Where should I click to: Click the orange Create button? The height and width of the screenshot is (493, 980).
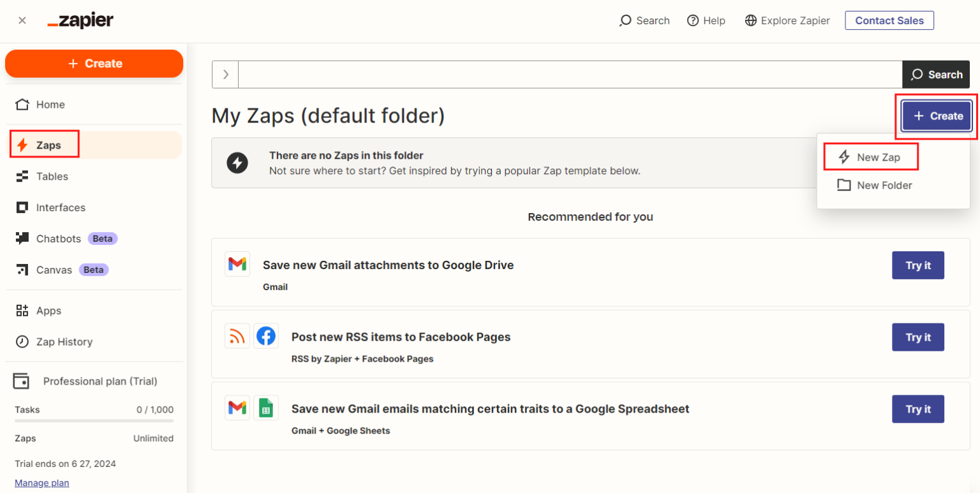pos(94,63)
